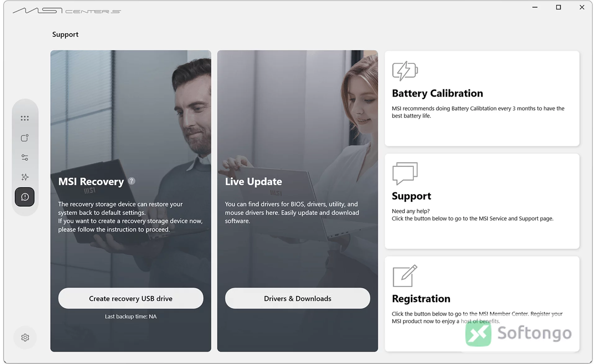Click the Registration pencil icon
This screenshot has height=364, width=596.
point(405,276)
